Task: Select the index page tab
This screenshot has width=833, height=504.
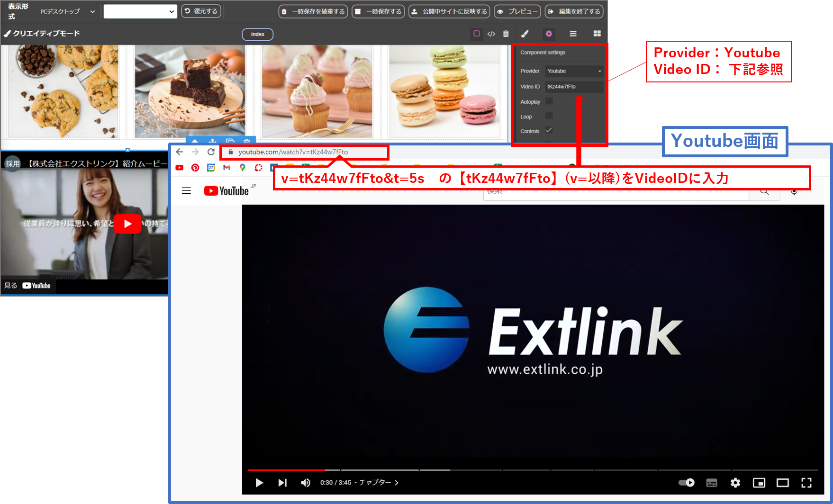Action: click(x=257, y=34)
